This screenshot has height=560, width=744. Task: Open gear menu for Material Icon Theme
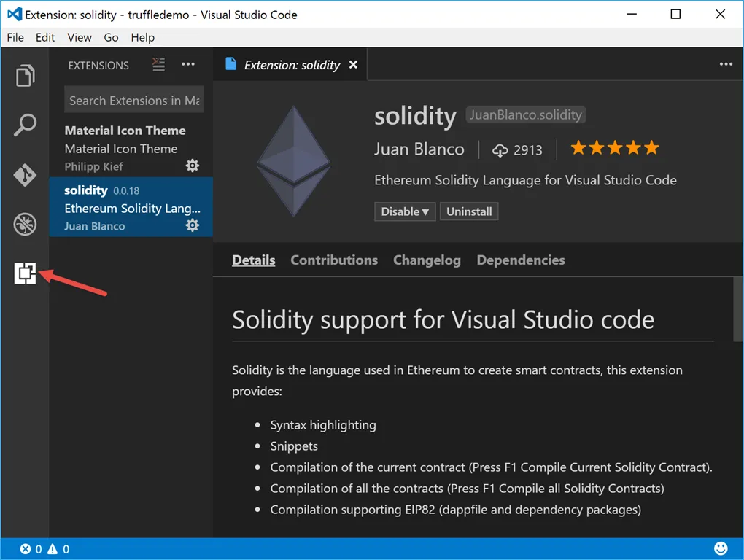(192, 166)
